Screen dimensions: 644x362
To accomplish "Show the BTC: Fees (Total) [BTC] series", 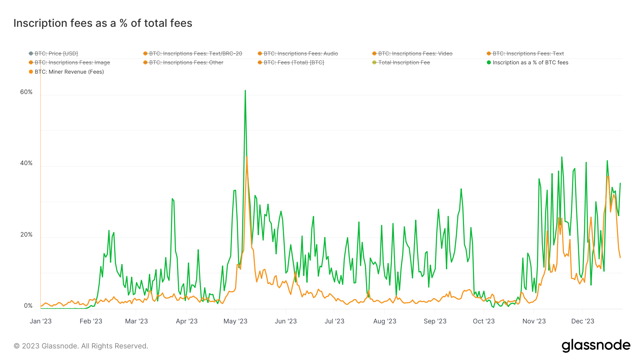I will (294, 63).
